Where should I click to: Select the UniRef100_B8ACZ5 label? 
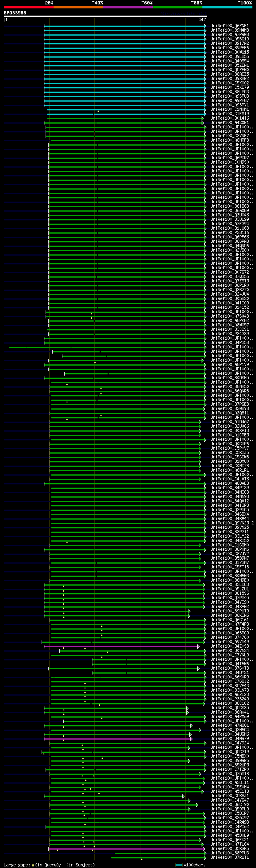[x=230, y=74]
